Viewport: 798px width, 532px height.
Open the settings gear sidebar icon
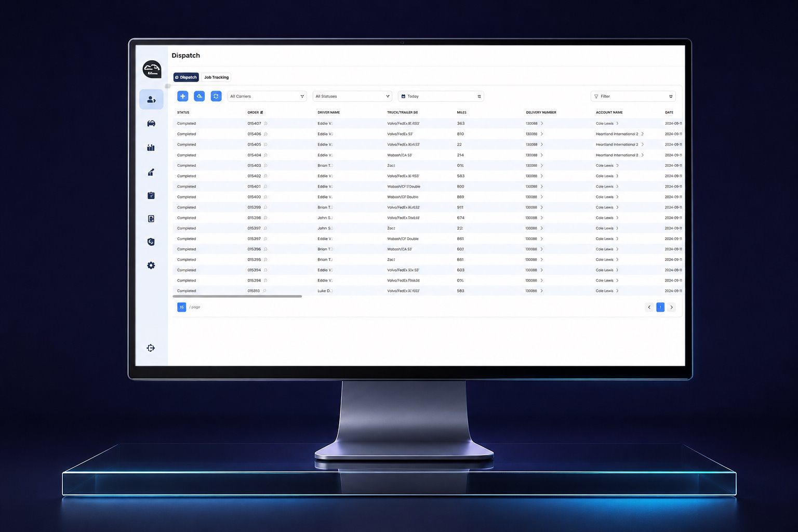point(151,265)
